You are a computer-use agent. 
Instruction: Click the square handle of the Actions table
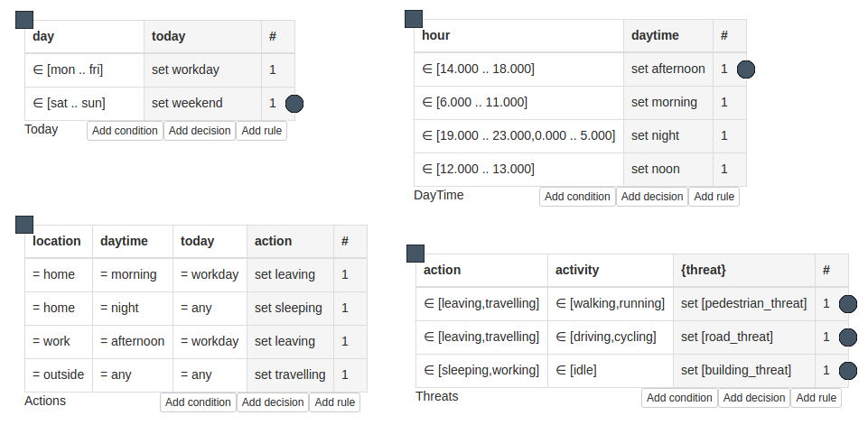coord(24,225)
